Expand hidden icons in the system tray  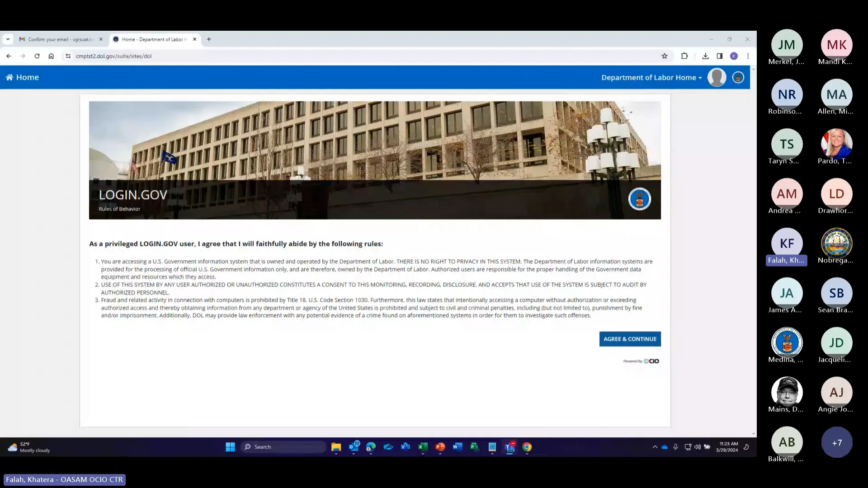[655, 447]
